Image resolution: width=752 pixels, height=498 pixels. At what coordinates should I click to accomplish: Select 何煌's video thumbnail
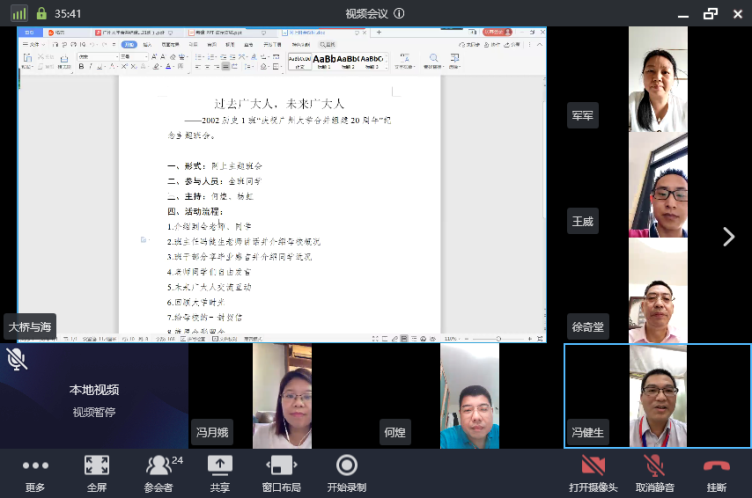470,396
